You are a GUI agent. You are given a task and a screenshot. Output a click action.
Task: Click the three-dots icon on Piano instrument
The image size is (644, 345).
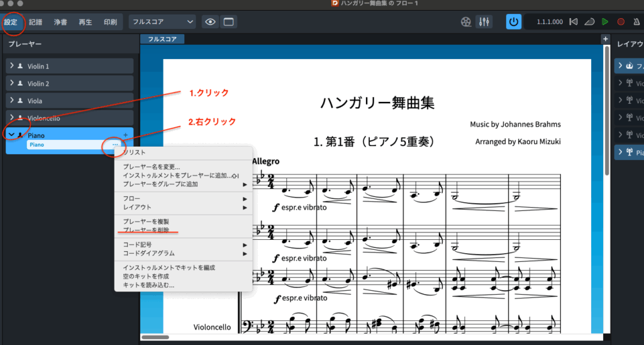tap(114, 145)
